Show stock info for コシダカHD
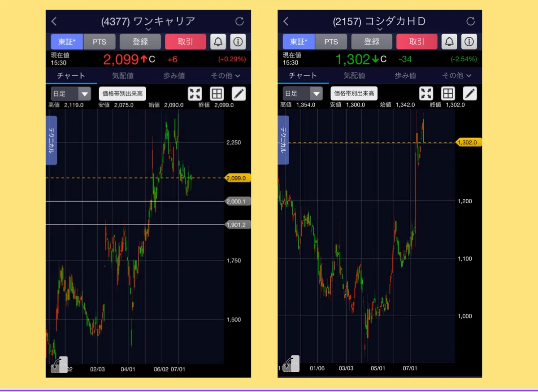 point(469,42)
